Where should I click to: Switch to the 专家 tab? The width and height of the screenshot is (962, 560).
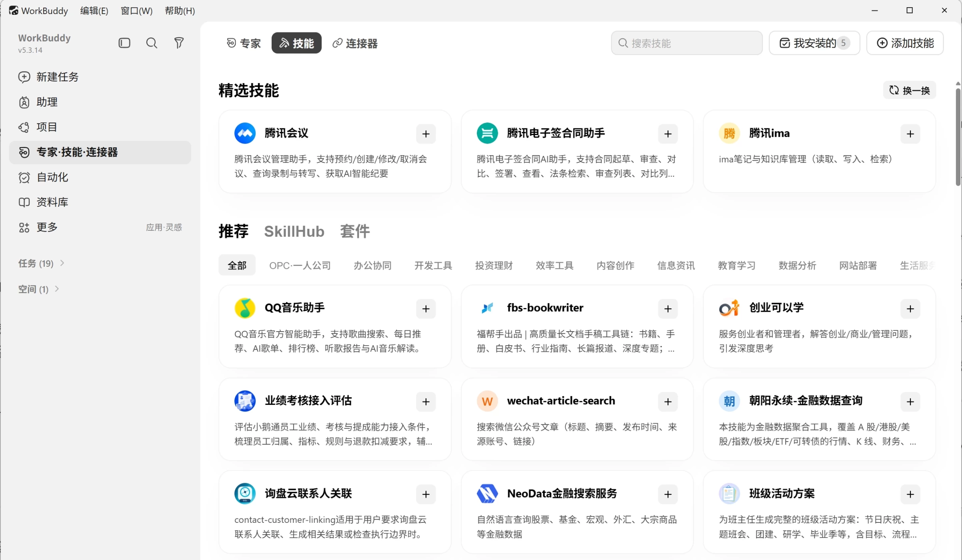(244, 43)
